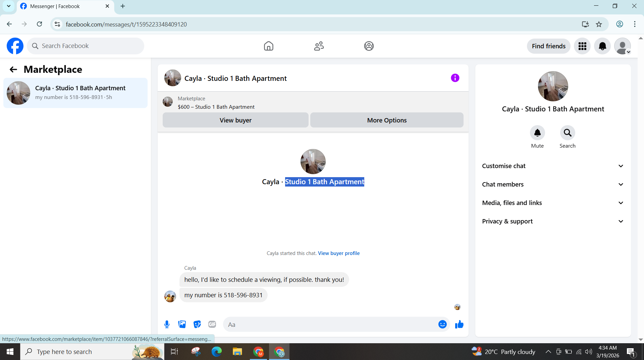
Task: Open the $600 Studio listing banner
Action: point(313,103)
